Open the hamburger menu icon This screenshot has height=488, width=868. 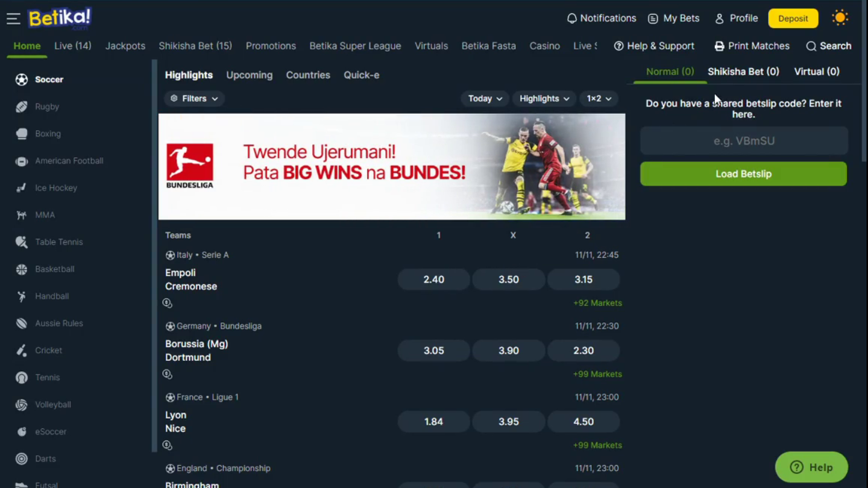click(x=13, y=19)
